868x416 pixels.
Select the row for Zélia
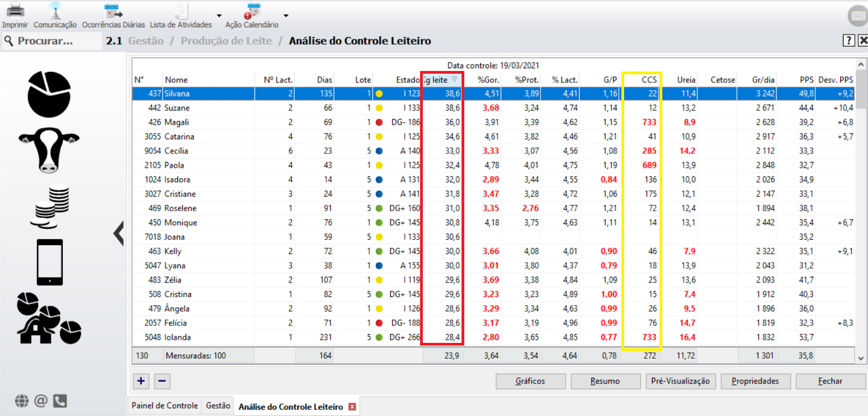[494, 280]
